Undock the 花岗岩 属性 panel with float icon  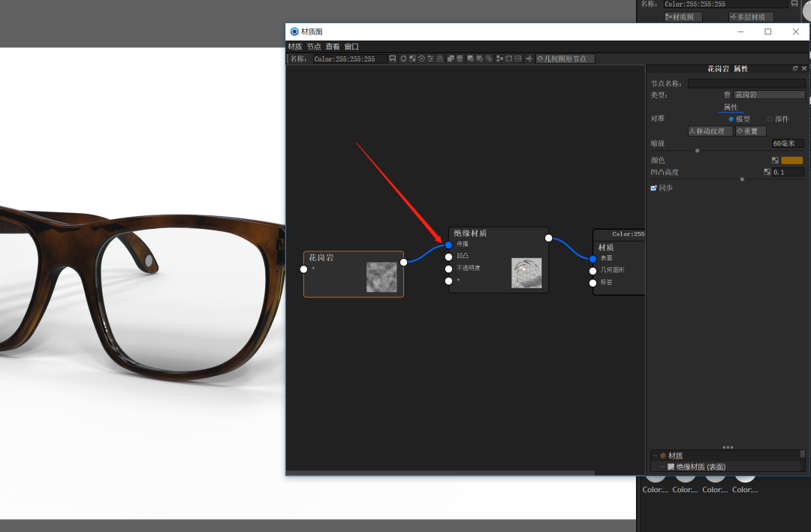click(795, 68)
